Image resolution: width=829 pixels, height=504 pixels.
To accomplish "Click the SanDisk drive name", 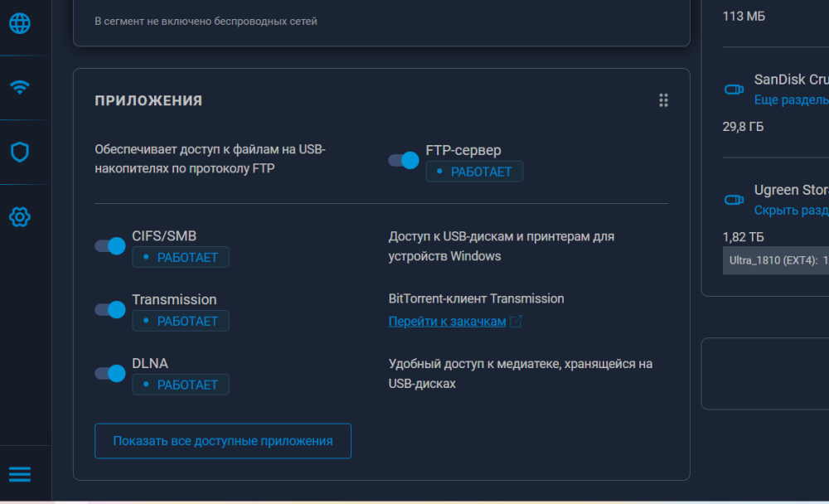I will click(792, 80).
